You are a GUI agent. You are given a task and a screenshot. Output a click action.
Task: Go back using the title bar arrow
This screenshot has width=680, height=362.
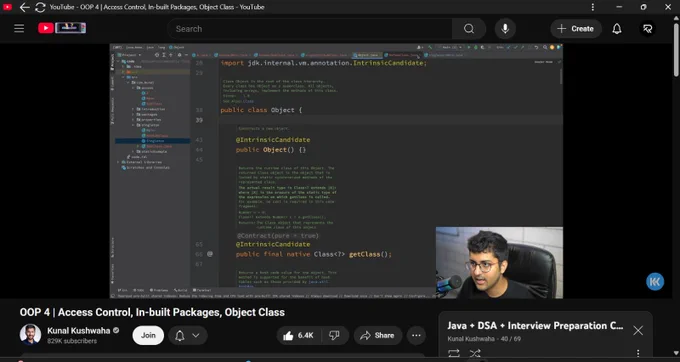[24, 7]
